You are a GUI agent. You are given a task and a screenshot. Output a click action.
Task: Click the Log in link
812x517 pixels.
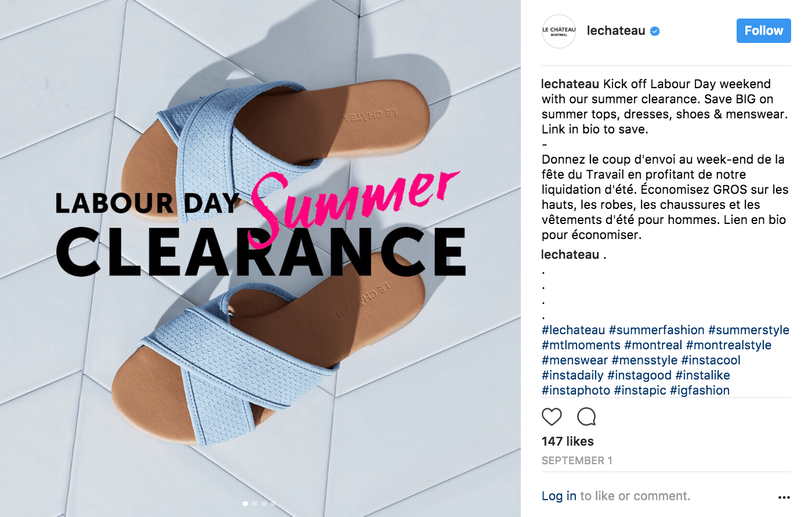click(559, 496)
